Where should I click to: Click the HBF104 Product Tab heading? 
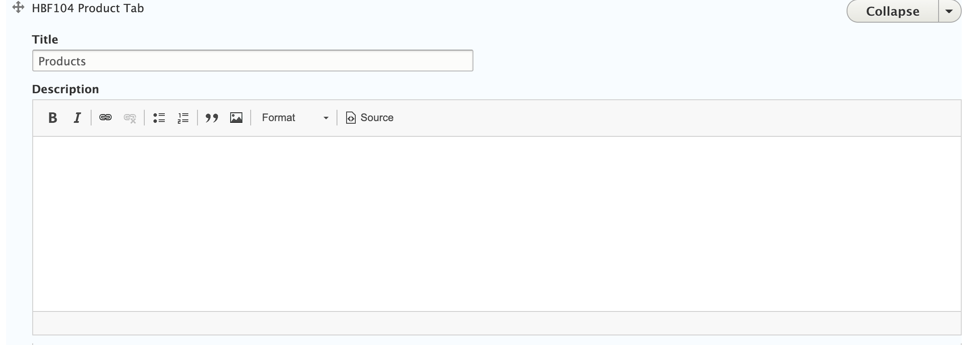88,8
